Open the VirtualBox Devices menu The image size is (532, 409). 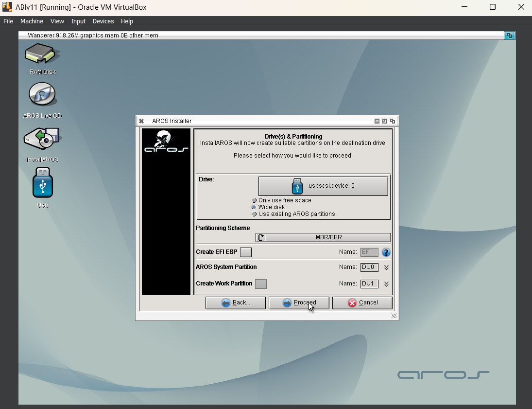click(x=103, y=21)
